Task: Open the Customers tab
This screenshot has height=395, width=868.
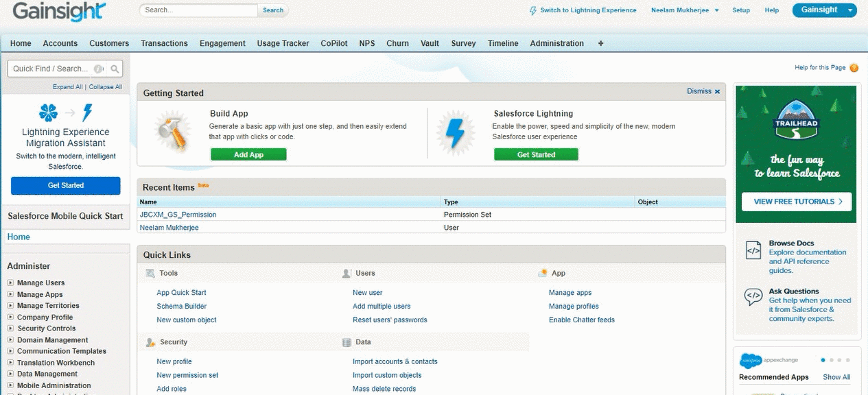Action: (x=109, y=43)
